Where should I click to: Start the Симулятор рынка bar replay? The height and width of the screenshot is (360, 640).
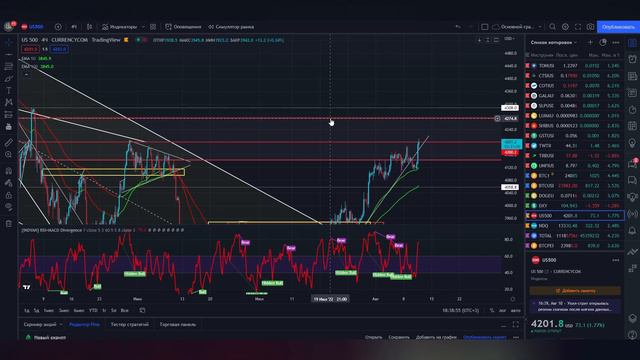point(231,27)
